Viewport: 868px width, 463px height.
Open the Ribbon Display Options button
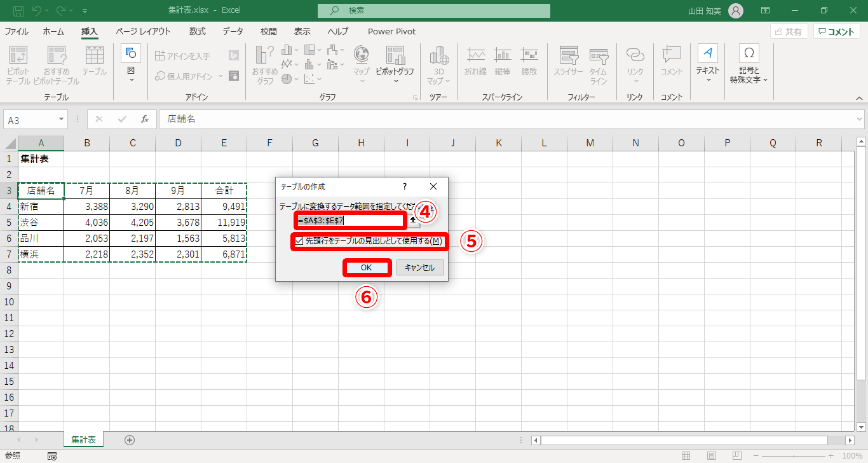766,11
